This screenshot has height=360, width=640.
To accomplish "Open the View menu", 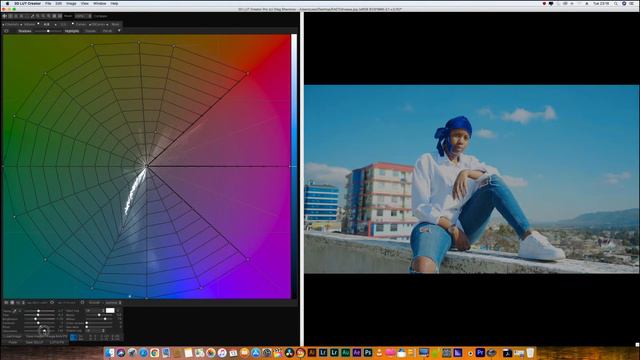I will [x=84, y=3].
